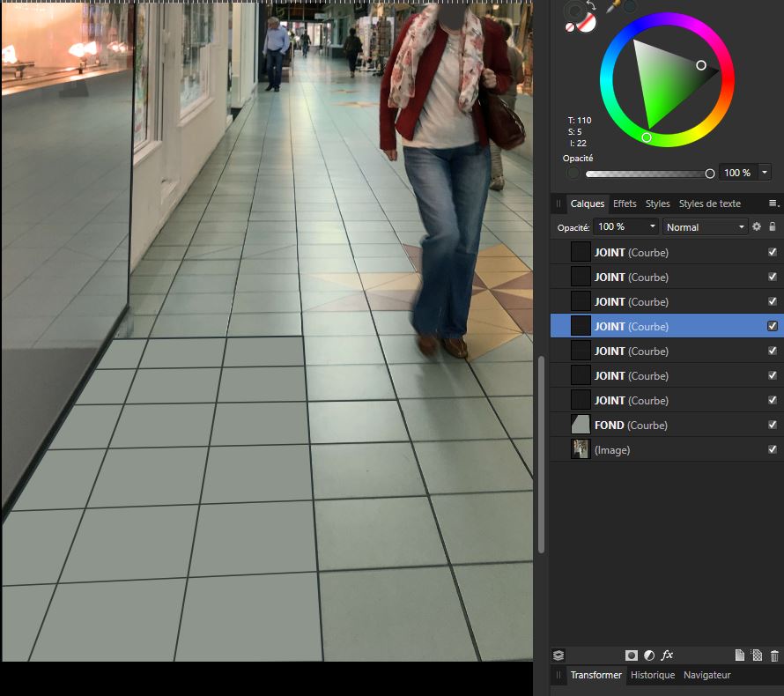Click the color Opacité slider handle
Viewport: 784px width, 696px height.
coord(709,174)
